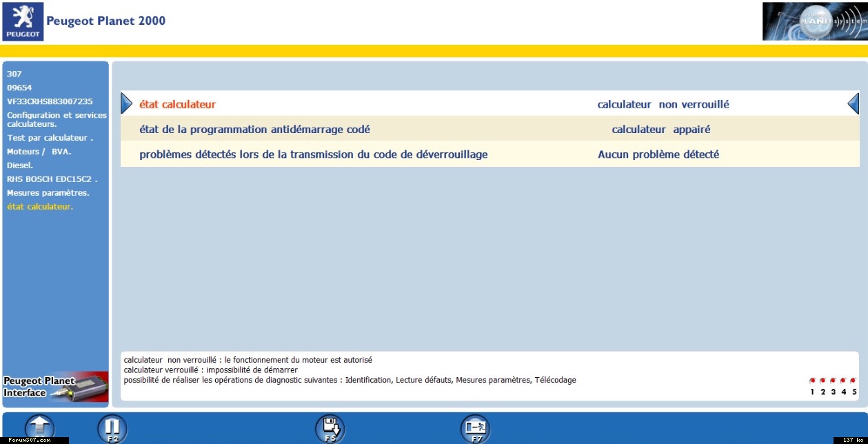
Task: Select Moteurs / BVA. in the sidebar
Action: 39,152
